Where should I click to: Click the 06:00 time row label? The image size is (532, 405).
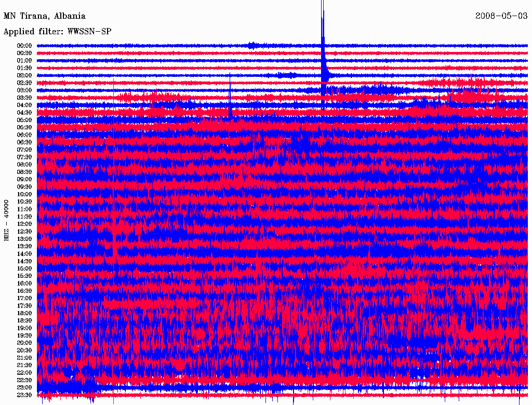pyautogui.click(x=24, y=134)
